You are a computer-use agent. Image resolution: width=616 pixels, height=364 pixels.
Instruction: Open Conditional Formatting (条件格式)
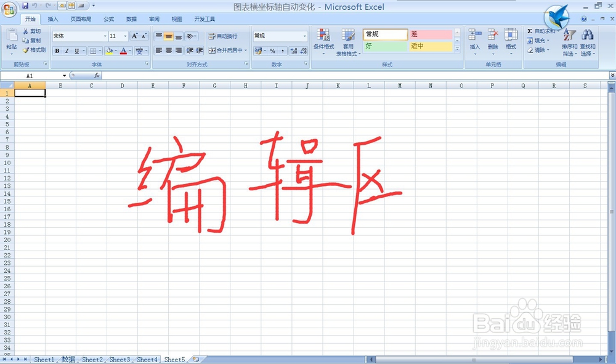coord(324,42)
